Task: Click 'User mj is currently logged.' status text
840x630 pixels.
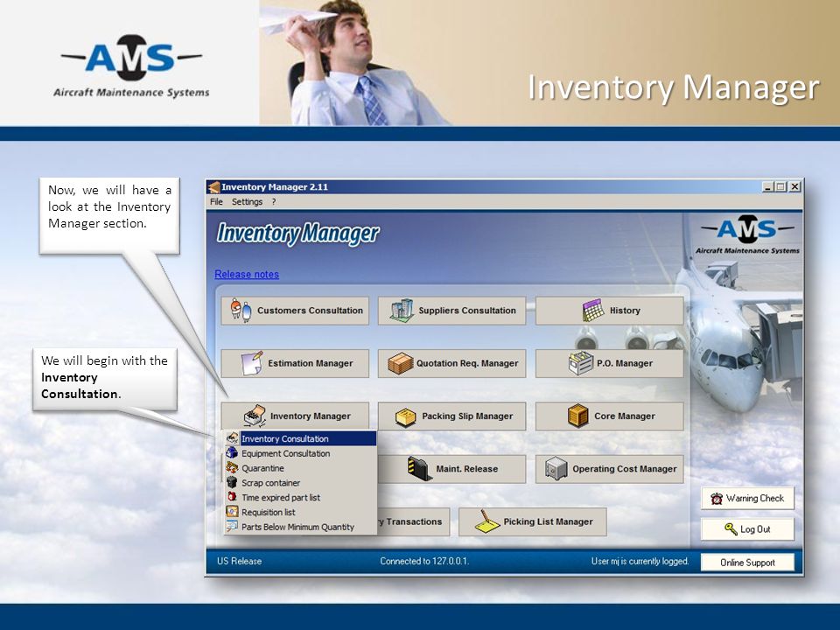Action: coord(640,562)
